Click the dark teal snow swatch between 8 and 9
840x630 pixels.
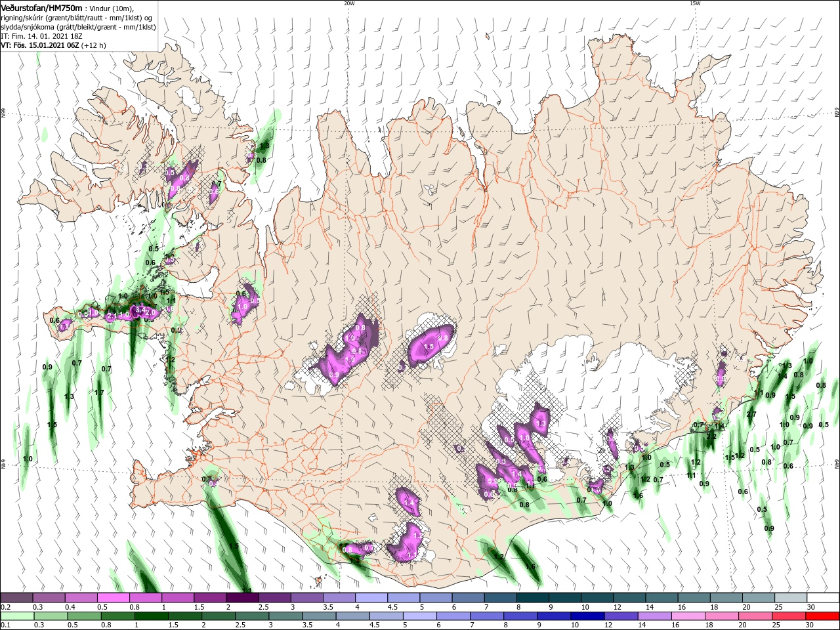pos(533,598)
